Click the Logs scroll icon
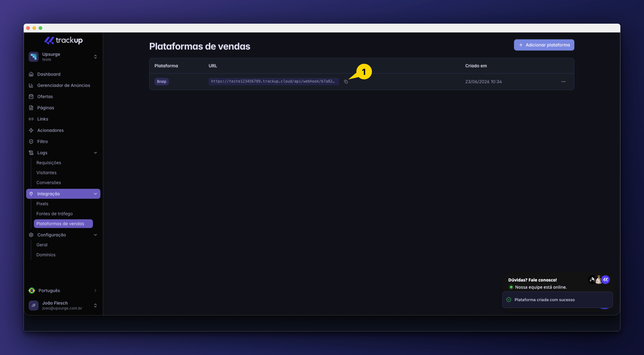 click(31, 153)
